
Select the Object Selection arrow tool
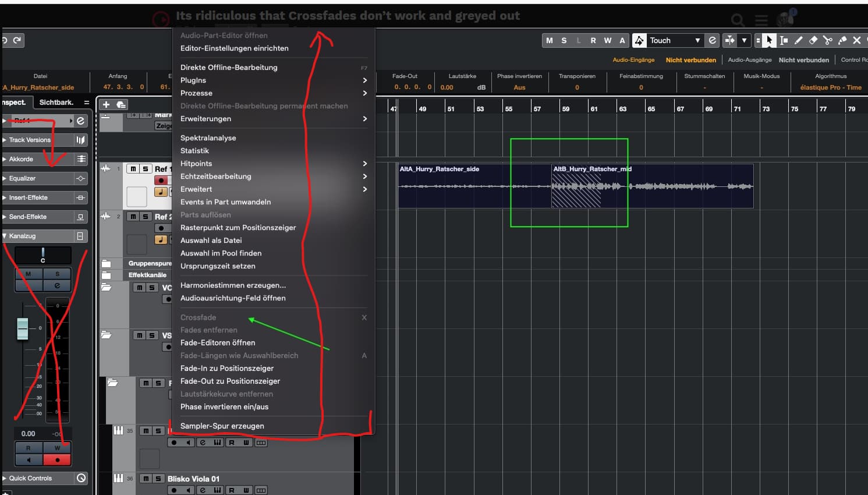(x=769, y=40)
